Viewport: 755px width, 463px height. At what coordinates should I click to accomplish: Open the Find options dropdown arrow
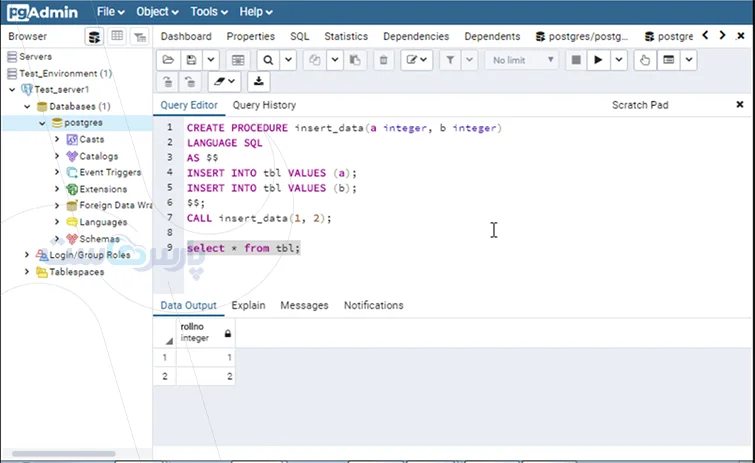click(288, 60)
